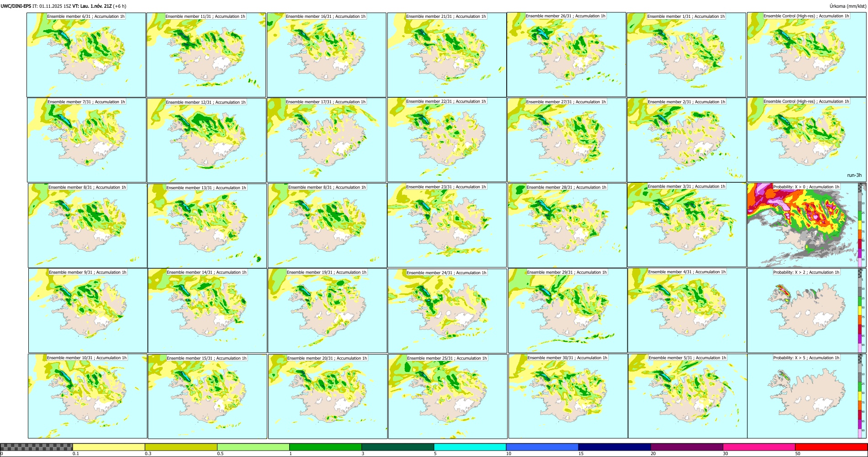Open the Ensemble member 29/31 map panel
This screenshot has height=457, width=868.
[567, 310]
